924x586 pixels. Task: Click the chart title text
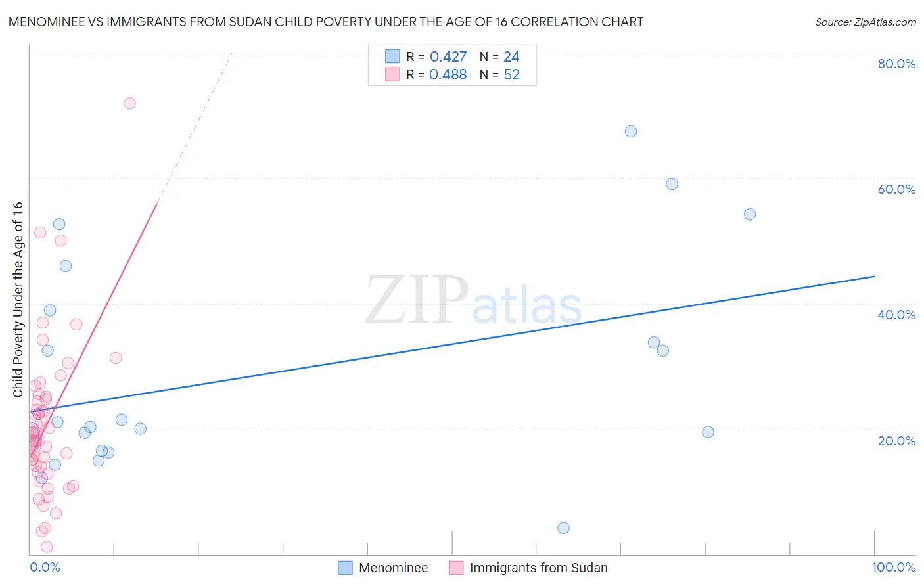[x=326, y=22]
